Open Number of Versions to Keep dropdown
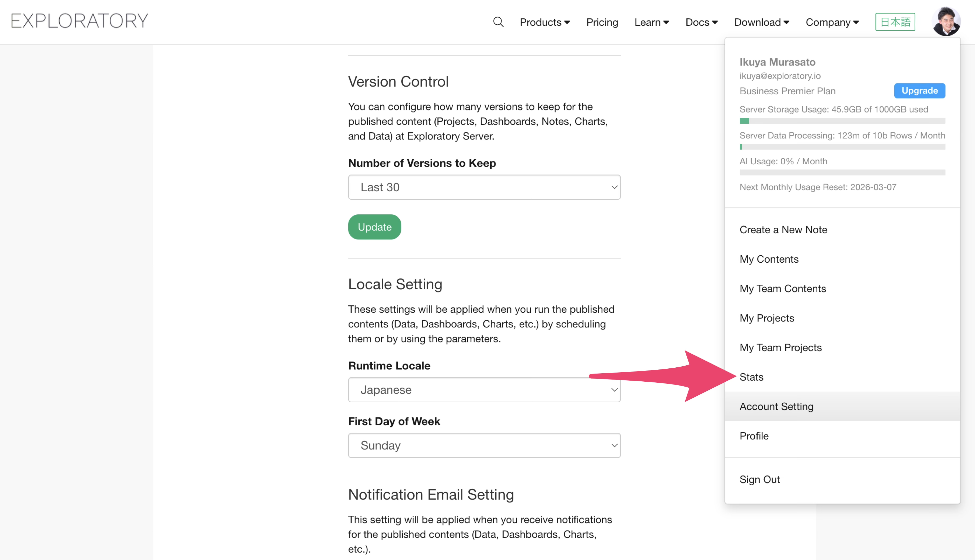Image resolution: width=975 pixels, height=560 pixels. tap(484, 187)
